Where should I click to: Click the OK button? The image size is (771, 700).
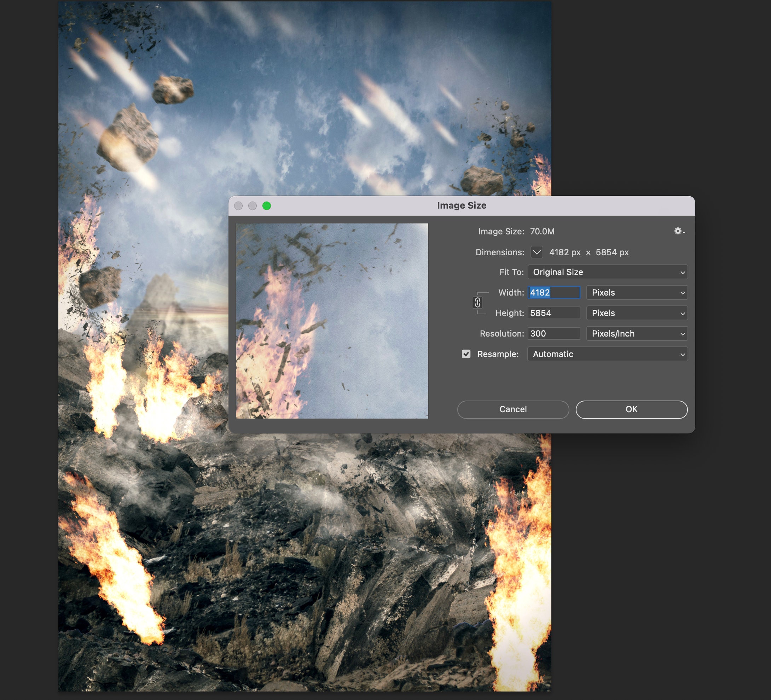(631, 409)
